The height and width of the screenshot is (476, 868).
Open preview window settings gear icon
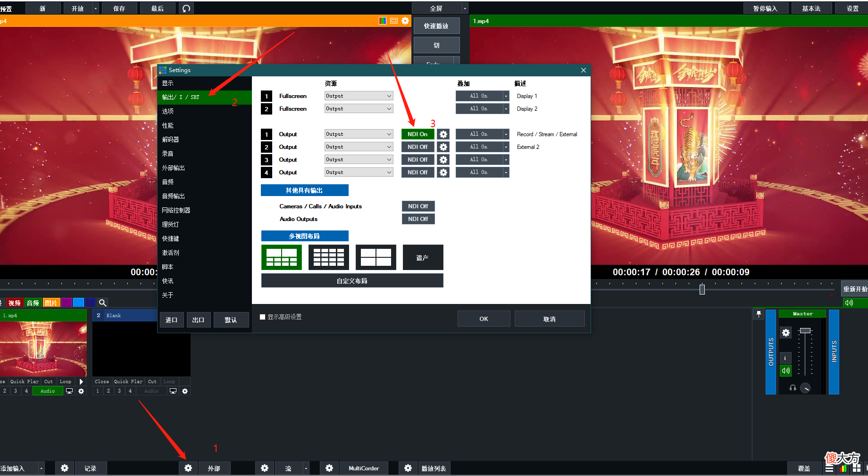point(405,21)
